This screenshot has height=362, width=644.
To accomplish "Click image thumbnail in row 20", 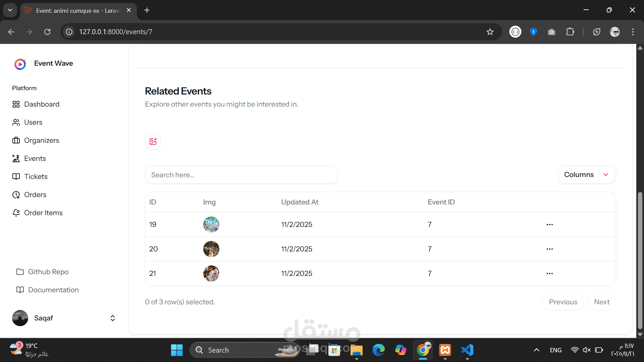I will [x=211, y=249].
